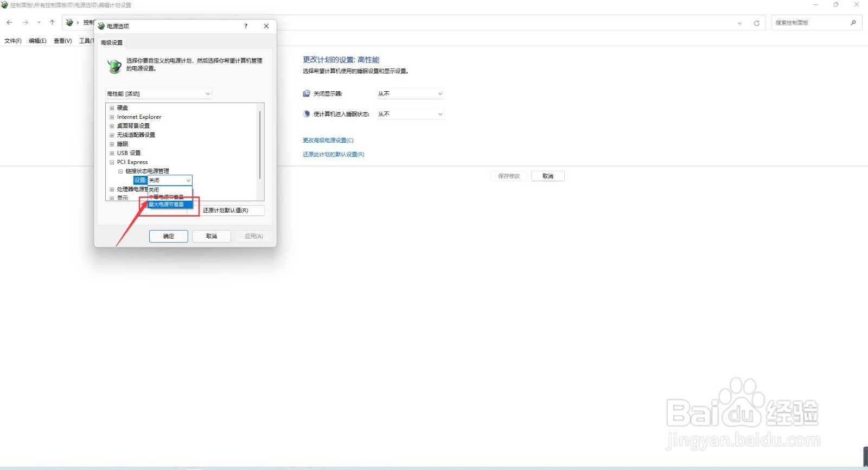The image size is (868, 470).
Task: Open the 高性能 [活动] plan dropdown
Action: point(158,94)
